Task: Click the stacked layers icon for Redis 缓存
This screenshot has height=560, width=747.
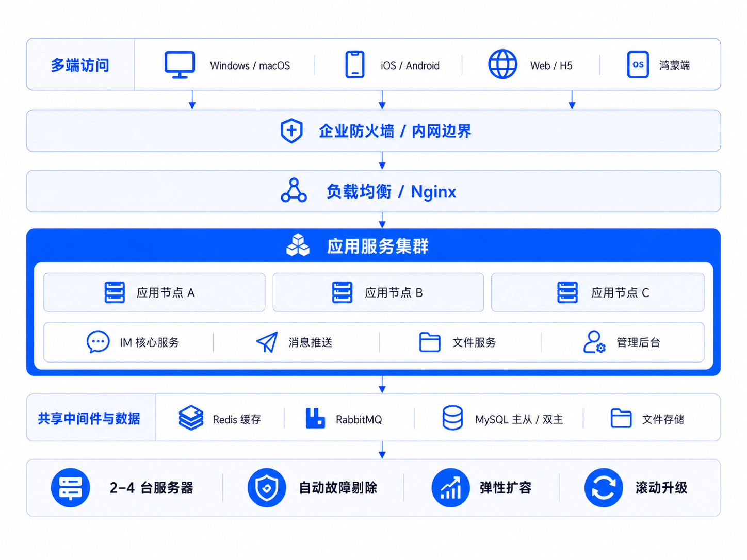Action: 191,418
